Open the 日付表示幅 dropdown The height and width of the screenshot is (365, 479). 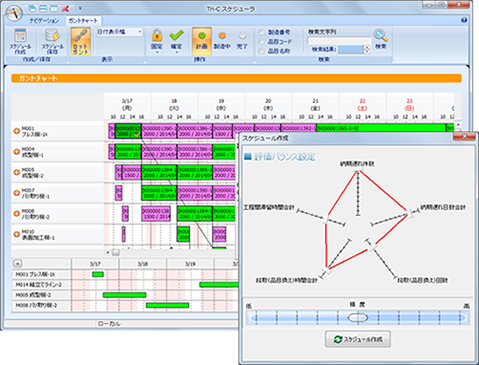pyautogui.click(x=119, y=32)
